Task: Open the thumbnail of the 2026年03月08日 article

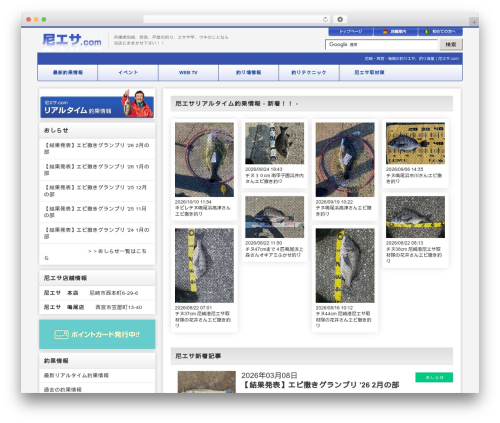Action: (x=207, y=382)
